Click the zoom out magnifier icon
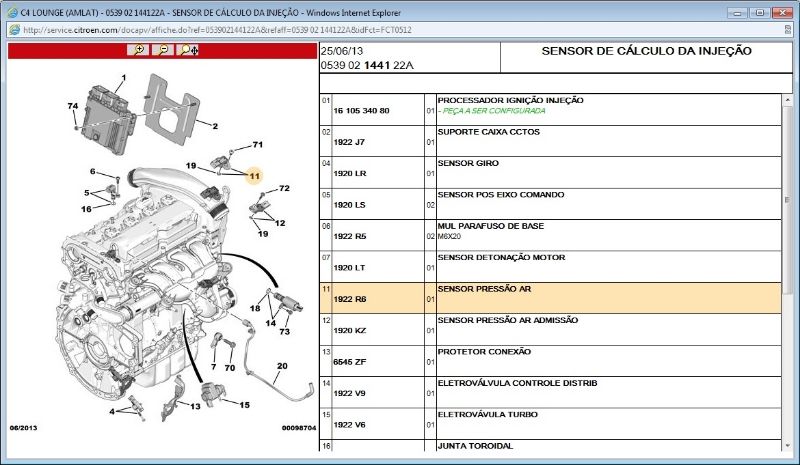This screenshot has width=800, height=465. point(163,50)
